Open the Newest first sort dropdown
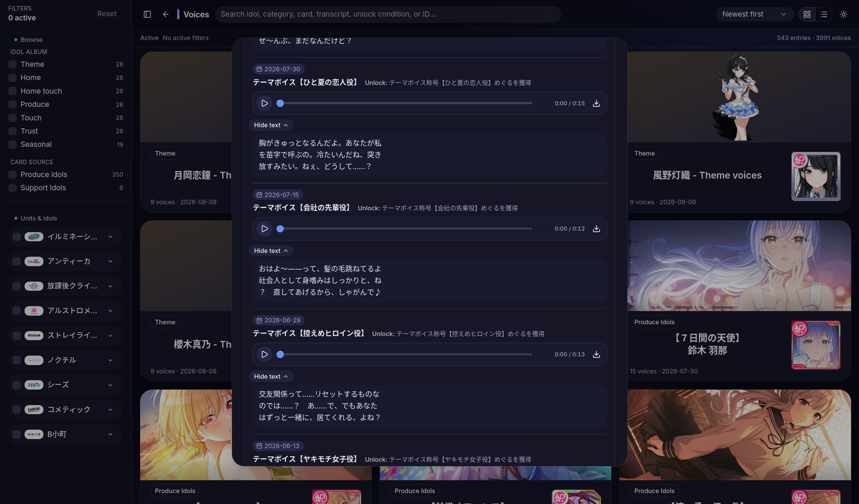859x504 pixels. click(x=754, y=14)
